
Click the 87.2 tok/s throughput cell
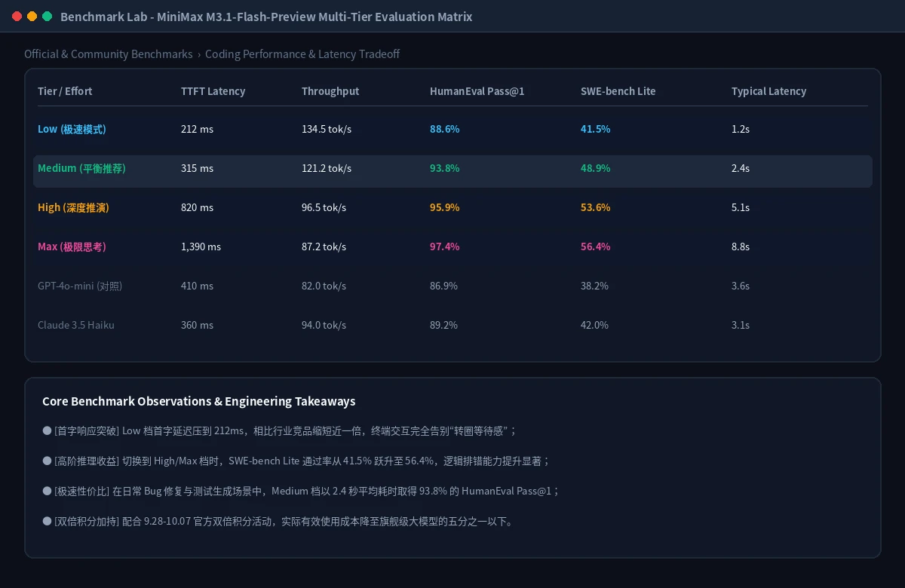[324, 247]
